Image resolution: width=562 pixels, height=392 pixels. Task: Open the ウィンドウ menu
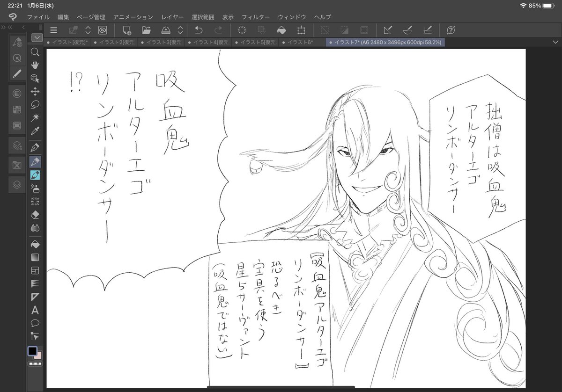[x=292, y=17]
